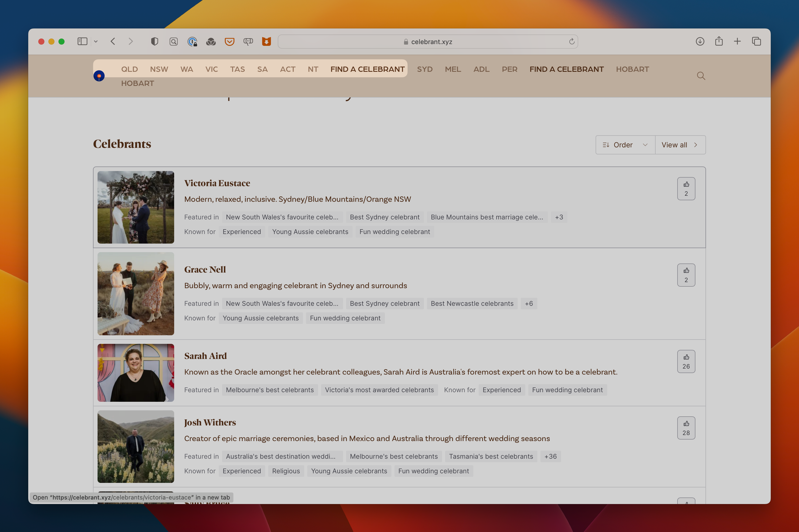
Task: Upvote Sarah Aird thumbs-up button
Action: click(686, 362)
